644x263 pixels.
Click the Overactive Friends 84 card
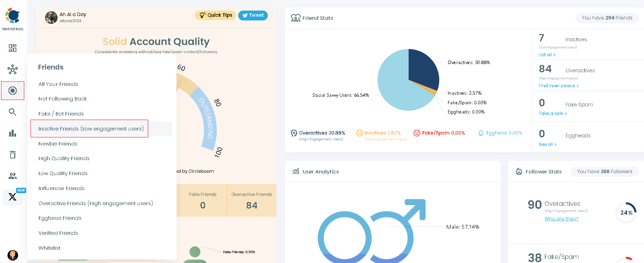[251, 200]
